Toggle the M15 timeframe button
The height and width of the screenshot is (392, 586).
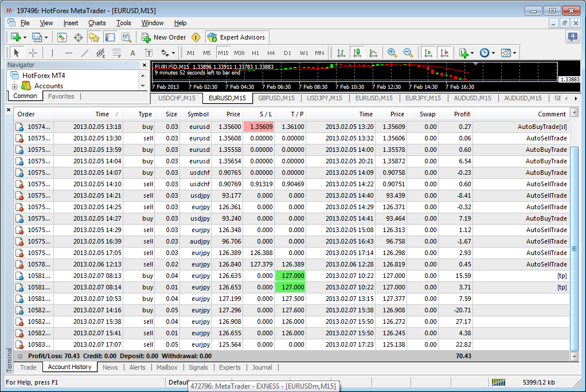click(223, 53)
